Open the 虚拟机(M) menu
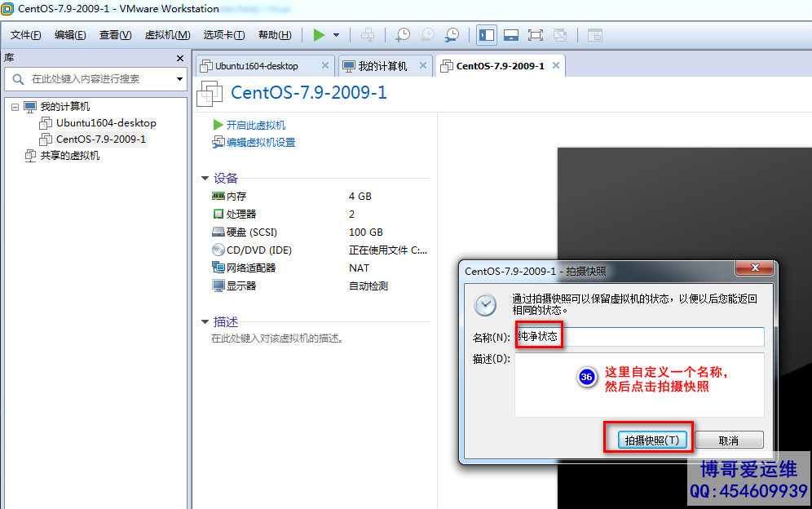The image size is (812, 509). click(167, 35)
